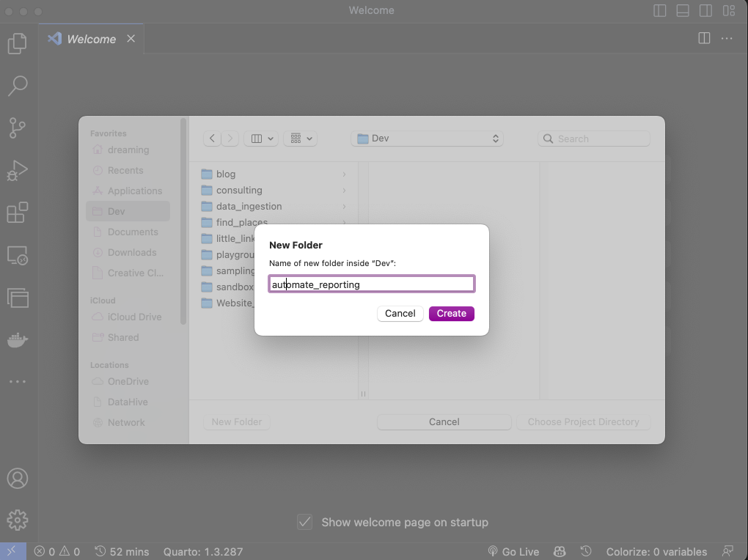
Task: Open the item grouping dropdown
Action: tap(300, 139)
